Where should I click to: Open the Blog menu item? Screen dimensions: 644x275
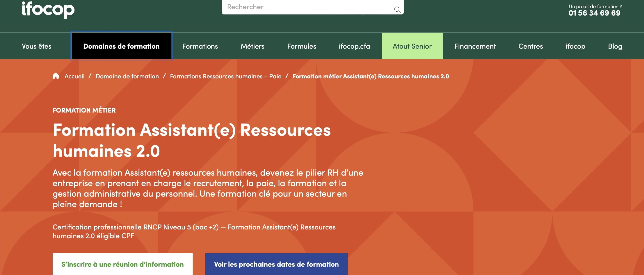[x=615, y=46]
